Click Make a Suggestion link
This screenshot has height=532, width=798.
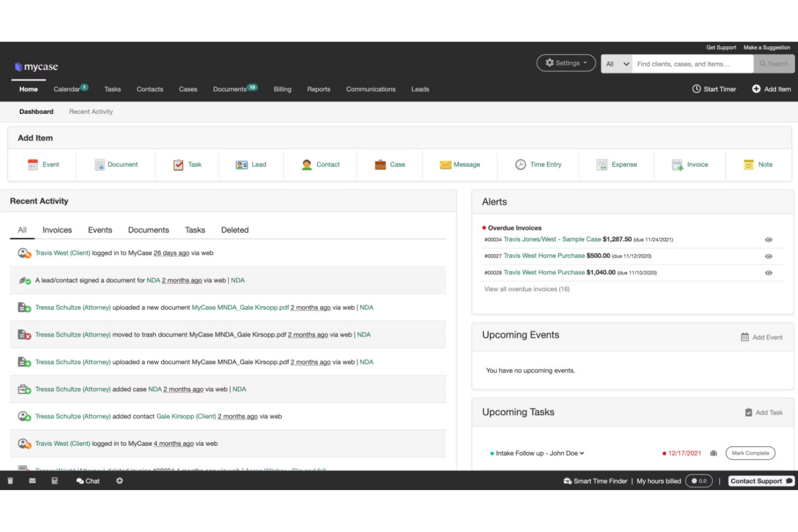[x=767, y=47]
